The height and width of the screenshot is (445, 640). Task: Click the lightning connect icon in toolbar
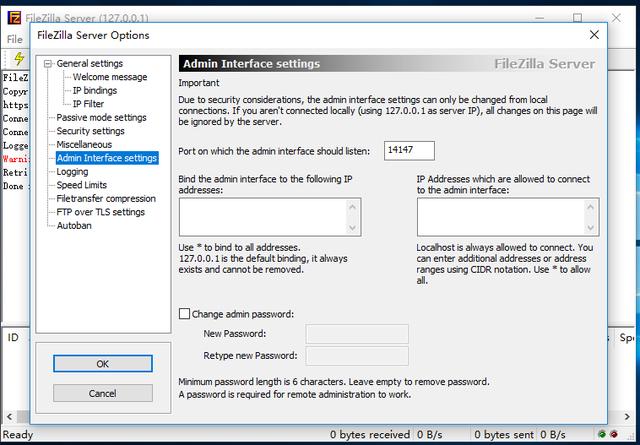pyautogui.click(x=19, y=58)
